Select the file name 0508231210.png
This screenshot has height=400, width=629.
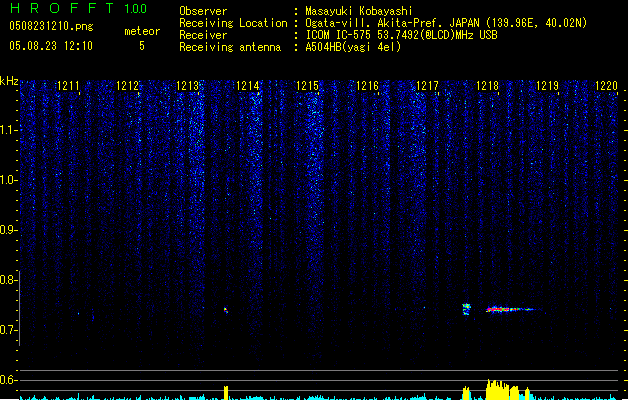click(x=51, y=26)
